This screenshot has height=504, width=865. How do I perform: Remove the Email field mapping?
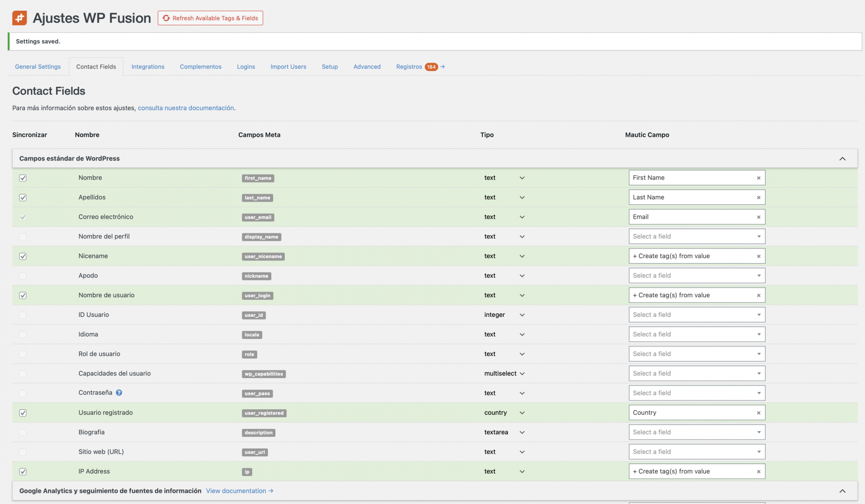pos(759,217)
